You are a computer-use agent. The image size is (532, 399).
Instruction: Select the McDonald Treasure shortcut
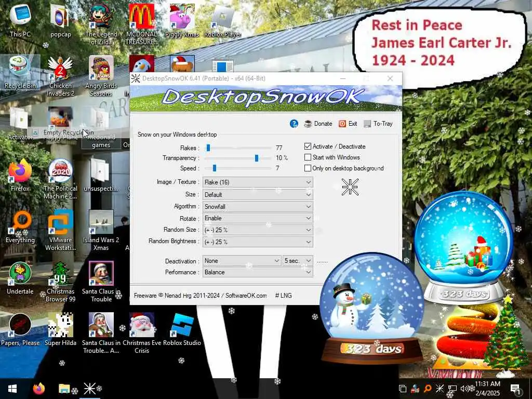[x=141, y=24]
